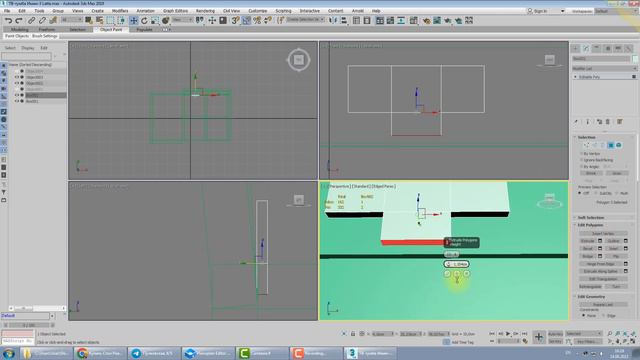Click the Hinge From Edge button

[600, 264]
